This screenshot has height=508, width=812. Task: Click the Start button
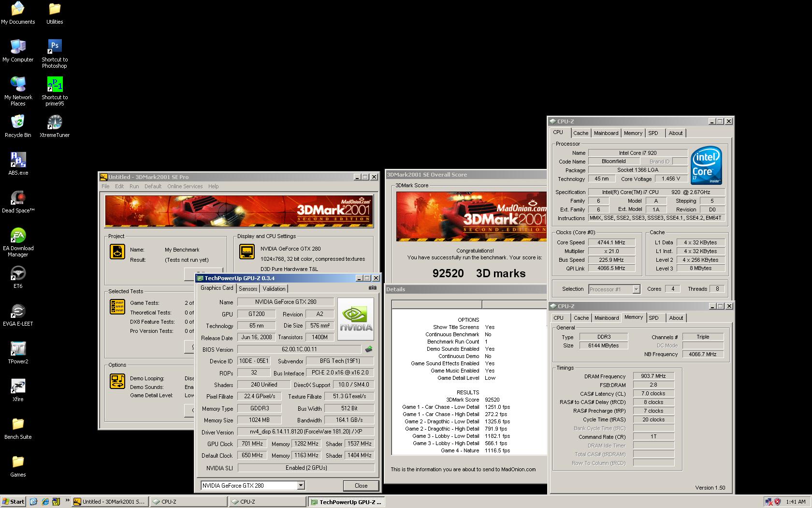(x=13, y=502)
